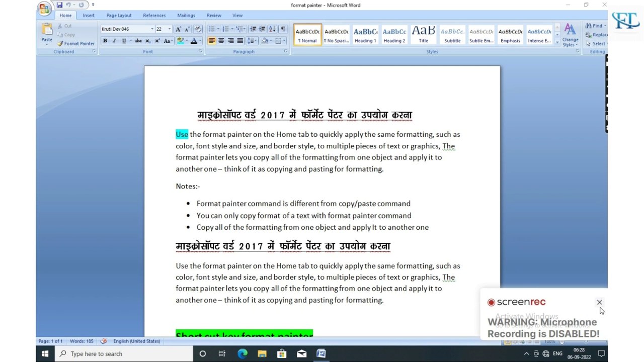The width and height of the screenshot is (644, 362).
Task: Undo the last action
Action: pos(68,5)
